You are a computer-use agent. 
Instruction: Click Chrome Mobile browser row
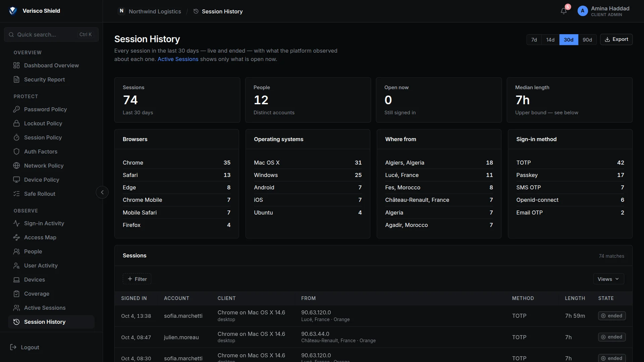tap(176, 200)
